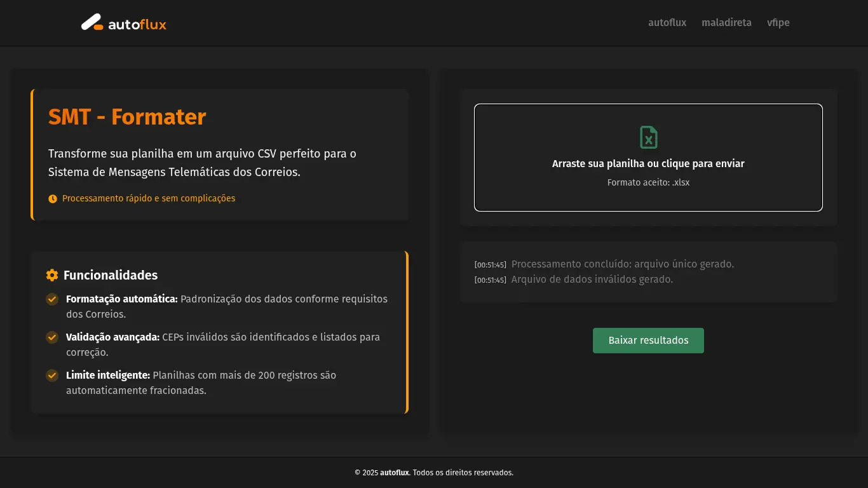Image resolution: width=868 pixels, height=488 pixels.
Task: Click 'Arraste sua planilha ou clique para enviar'
Action: click(x=648, y=163)
